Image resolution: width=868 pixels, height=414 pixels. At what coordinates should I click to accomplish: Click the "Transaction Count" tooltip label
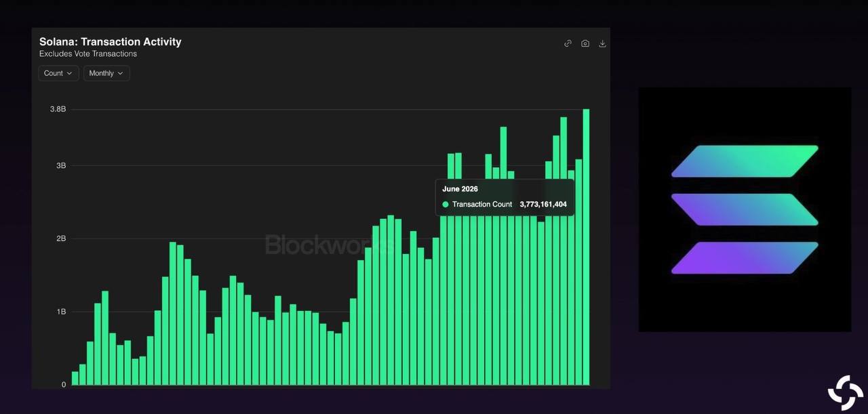click(482, 204)
